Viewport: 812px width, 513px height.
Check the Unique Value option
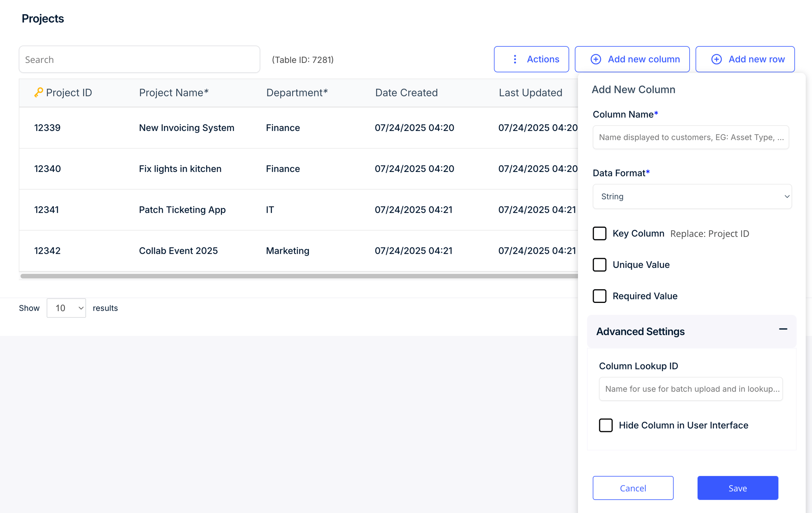[x=600, y=265]
